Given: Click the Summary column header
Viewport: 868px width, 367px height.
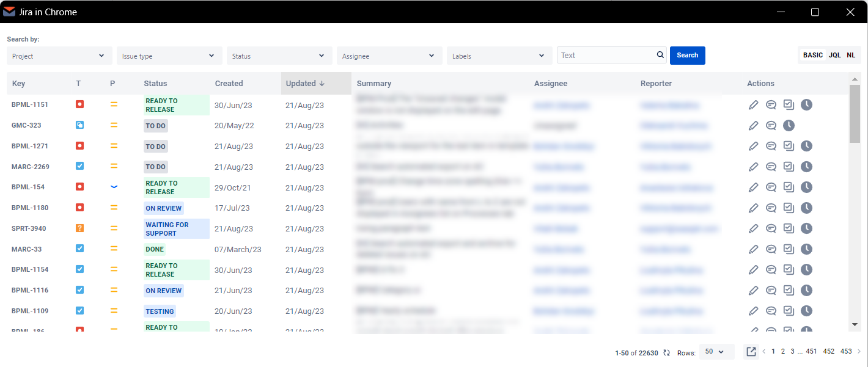Looking at the screenshot, I should tap(374, 84).
